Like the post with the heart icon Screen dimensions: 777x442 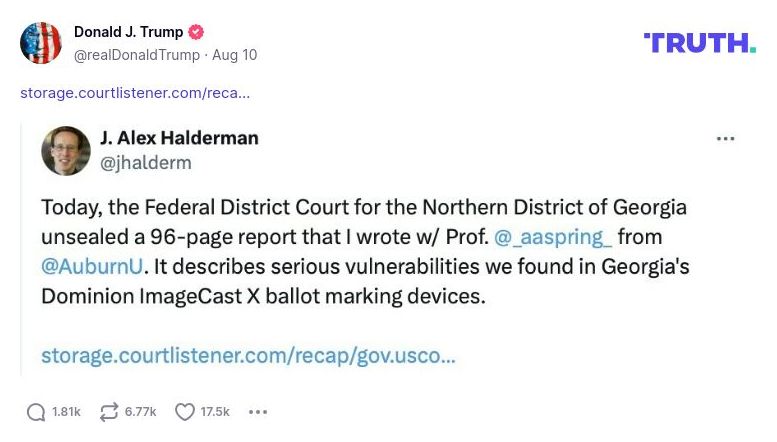184,412
